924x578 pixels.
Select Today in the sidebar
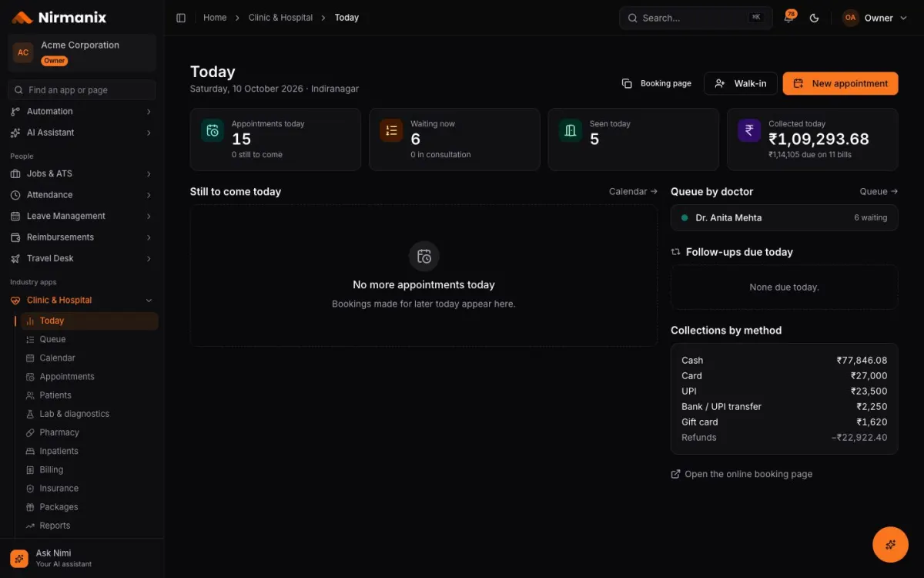coord(89,321)
